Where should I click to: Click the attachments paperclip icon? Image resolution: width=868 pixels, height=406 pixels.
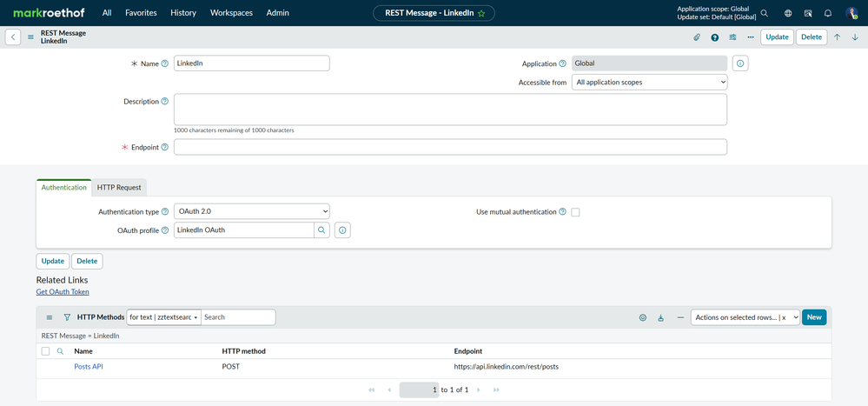(x=697, y=37)
